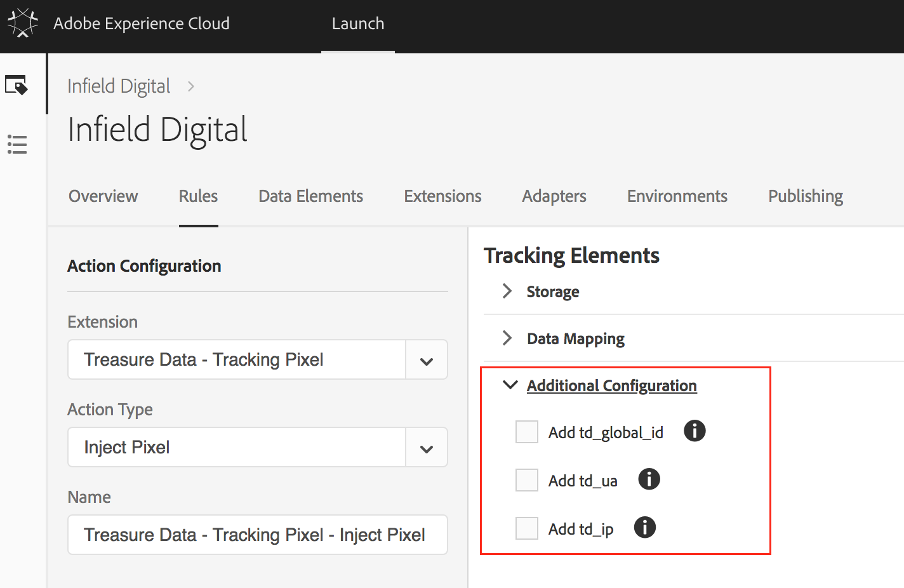Click the Storage section label

point(553,291)
